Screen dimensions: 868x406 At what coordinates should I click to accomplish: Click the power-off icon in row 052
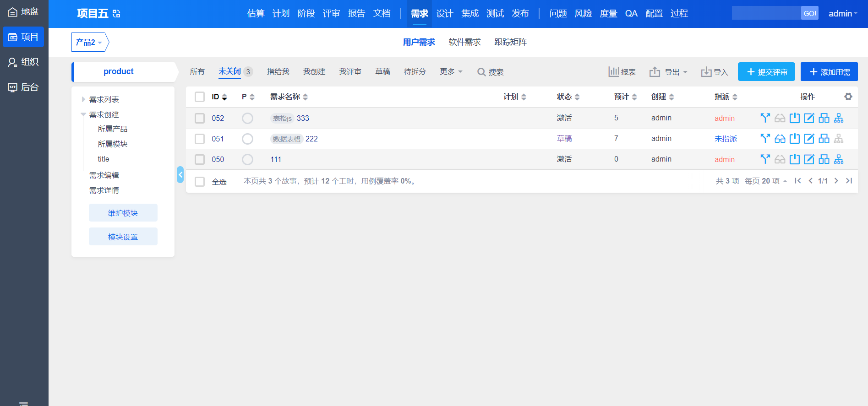click(795, 118)
